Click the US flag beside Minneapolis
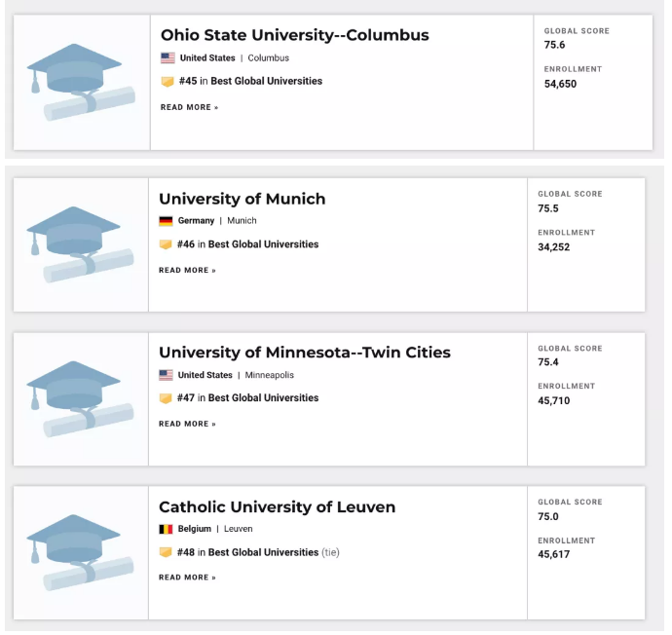The width and height of the screenshot is (672, 635). 166,376
